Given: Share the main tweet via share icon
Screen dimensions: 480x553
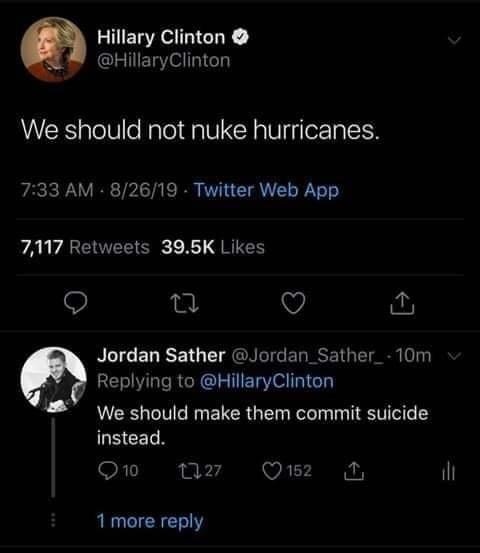Looking at the screenshot, I should [402, 303].
